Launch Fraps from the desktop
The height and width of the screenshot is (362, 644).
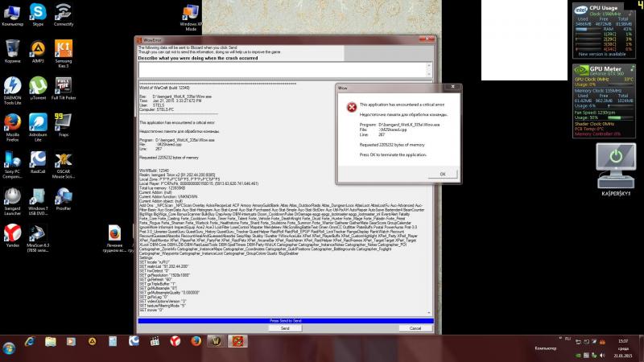pyautogui.click(x=64, y=125)
